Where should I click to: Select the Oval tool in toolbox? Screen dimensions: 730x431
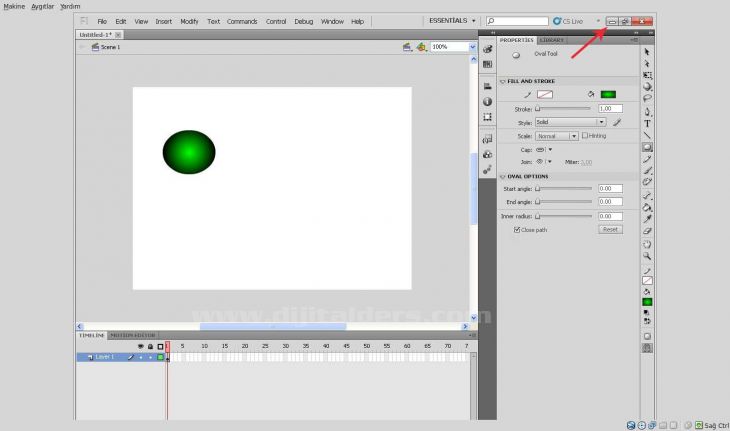tap(647, 147)
